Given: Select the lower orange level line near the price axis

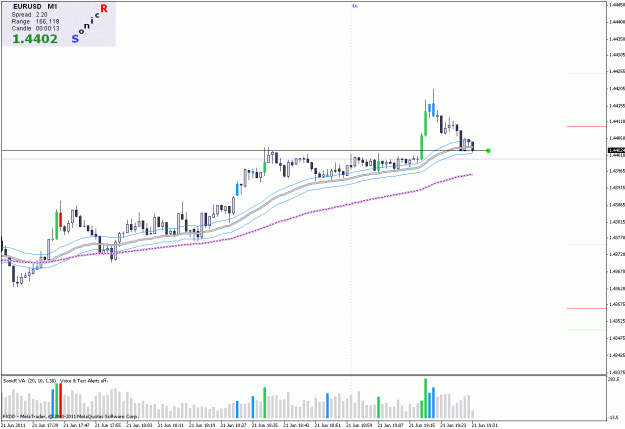Looking at the screenshot, I should click(x=586, y=308).
